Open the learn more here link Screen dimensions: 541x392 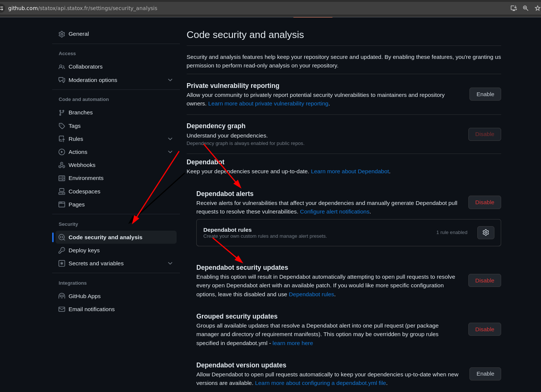[292, 343]
